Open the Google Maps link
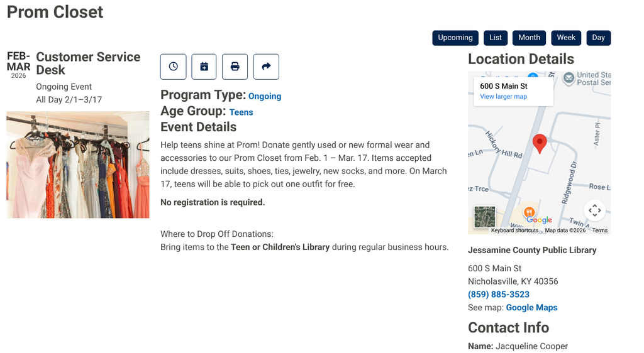644x353 pixels. 531,308
